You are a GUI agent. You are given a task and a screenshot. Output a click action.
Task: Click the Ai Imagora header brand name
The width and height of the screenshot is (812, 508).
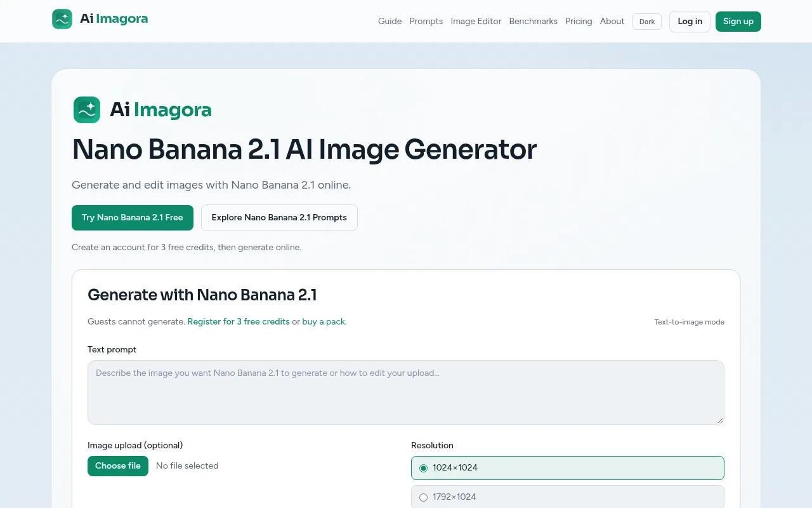tap(114, 19)
